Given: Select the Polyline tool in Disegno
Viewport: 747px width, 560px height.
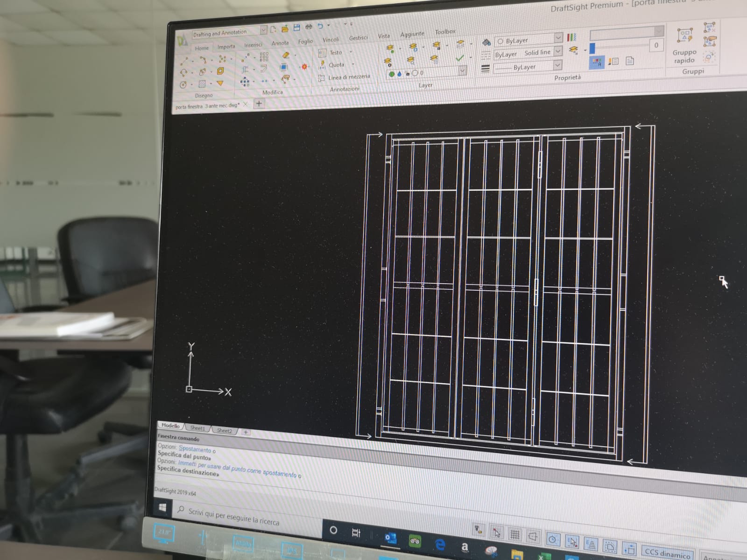Looking at the screenshot, I should [204, 60].
